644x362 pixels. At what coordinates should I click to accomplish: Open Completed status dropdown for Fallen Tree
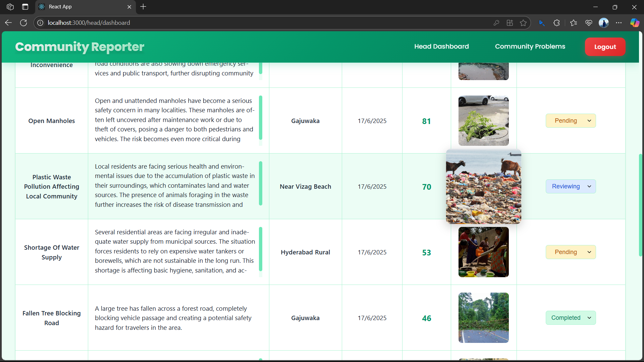click(571, 318)
